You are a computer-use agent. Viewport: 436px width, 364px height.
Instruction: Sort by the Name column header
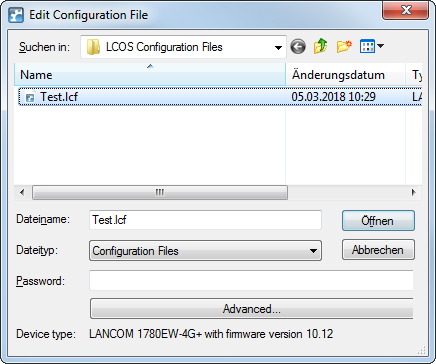(150, 75)
